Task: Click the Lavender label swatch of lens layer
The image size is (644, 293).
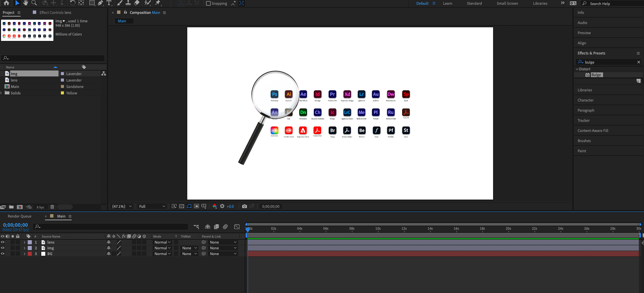Action: tap(30, 242)
